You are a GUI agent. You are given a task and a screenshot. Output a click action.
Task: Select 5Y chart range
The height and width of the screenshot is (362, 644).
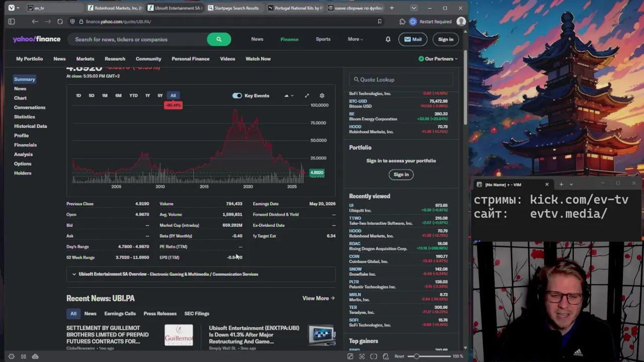click(160, 96)
